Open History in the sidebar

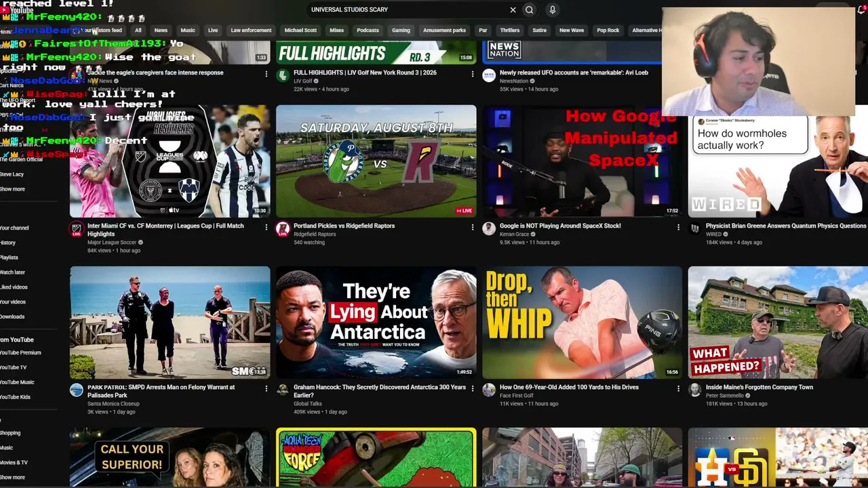7,243
